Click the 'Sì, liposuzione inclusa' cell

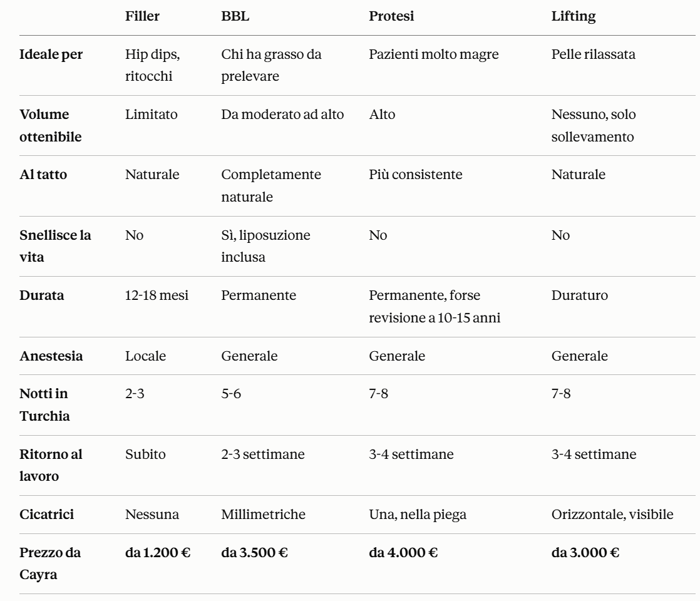265,246
